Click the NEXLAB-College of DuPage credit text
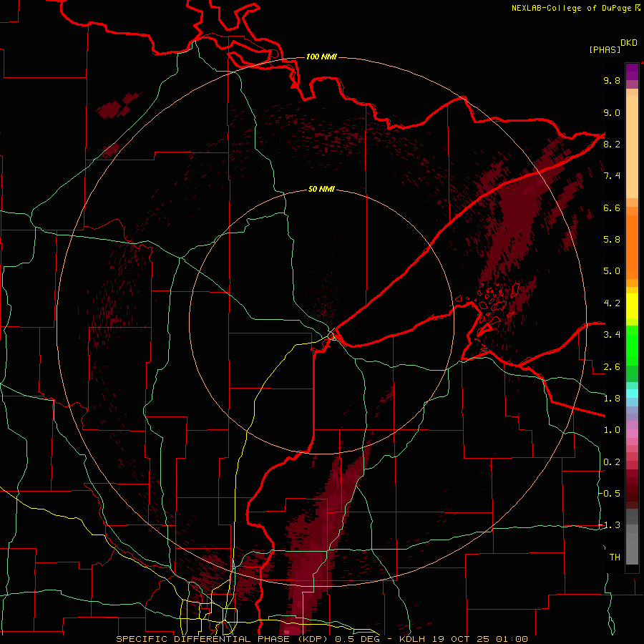This screenshot has height=644, width=644. point(572,8)
